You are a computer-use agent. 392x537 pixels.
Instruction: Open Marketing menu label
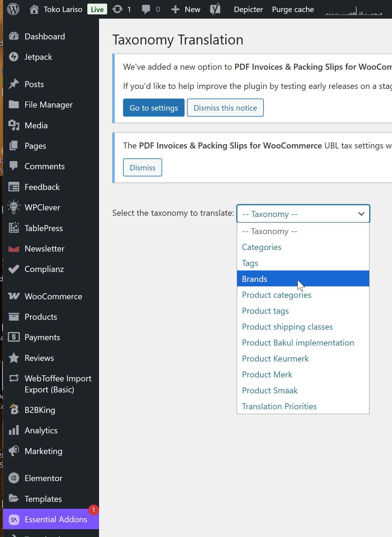[44, 451]
